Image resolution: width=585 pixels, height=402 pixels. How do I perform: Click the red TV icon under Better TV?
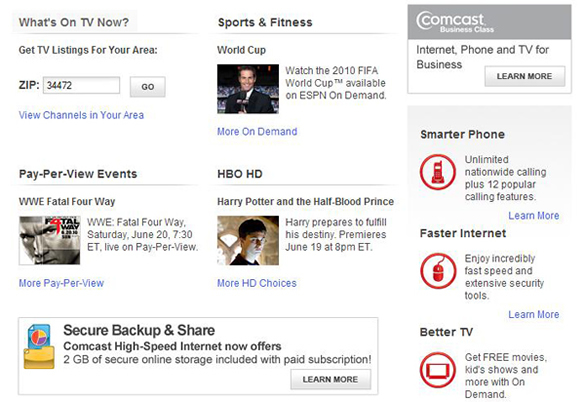[x=438, y=370]
